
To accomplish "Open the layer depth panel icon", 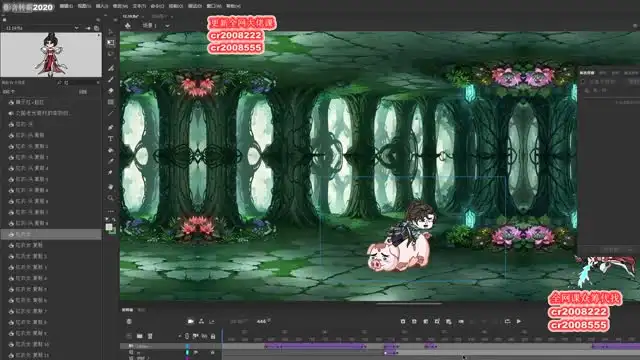I will [212, 322].
